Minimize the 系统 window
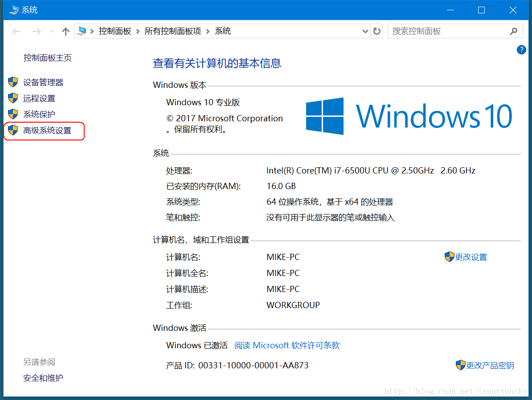 (x=450, y=10)
